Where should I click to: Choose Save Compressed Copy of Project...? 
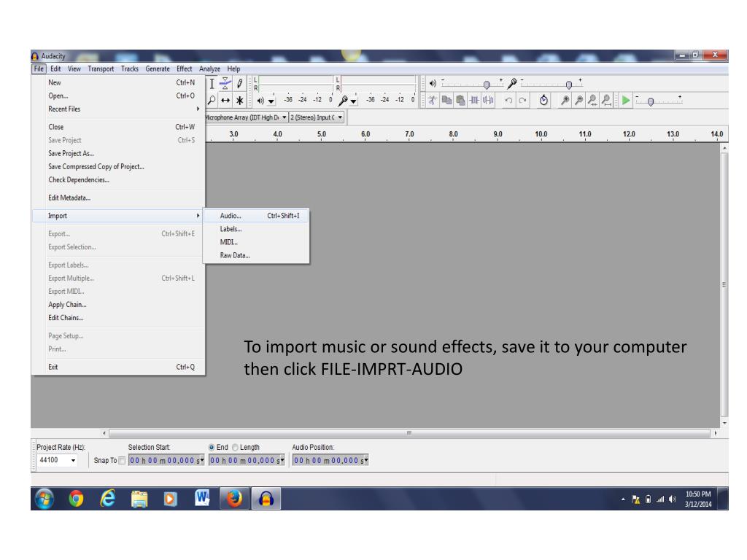pos(118,167)
